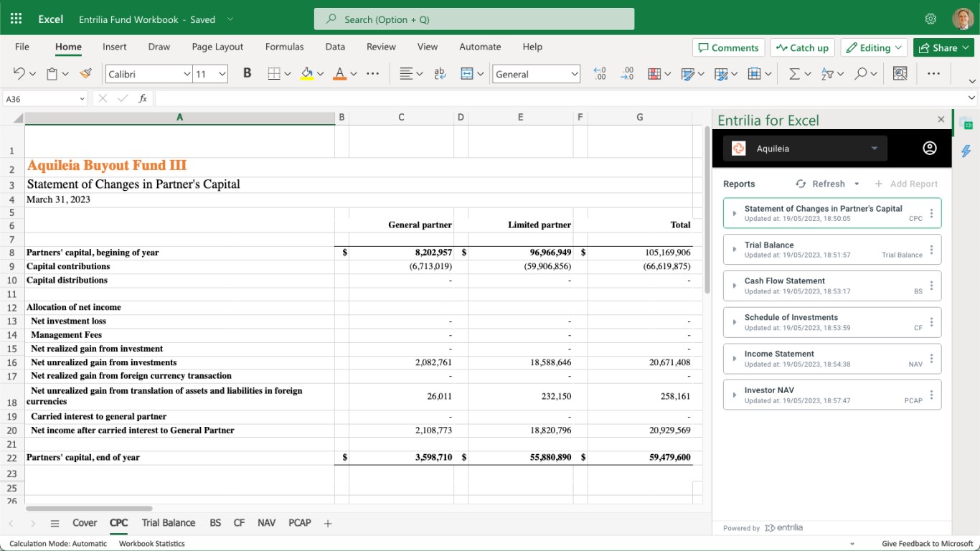
Task: Click the AutoSum sigma icon
Action: (795, 74)
